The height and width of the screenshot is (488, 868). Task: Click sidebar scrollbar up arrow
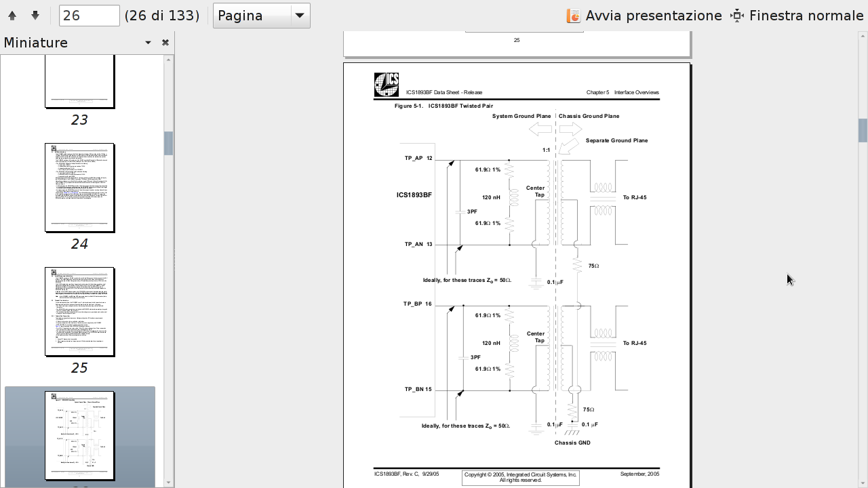(169, 60)
